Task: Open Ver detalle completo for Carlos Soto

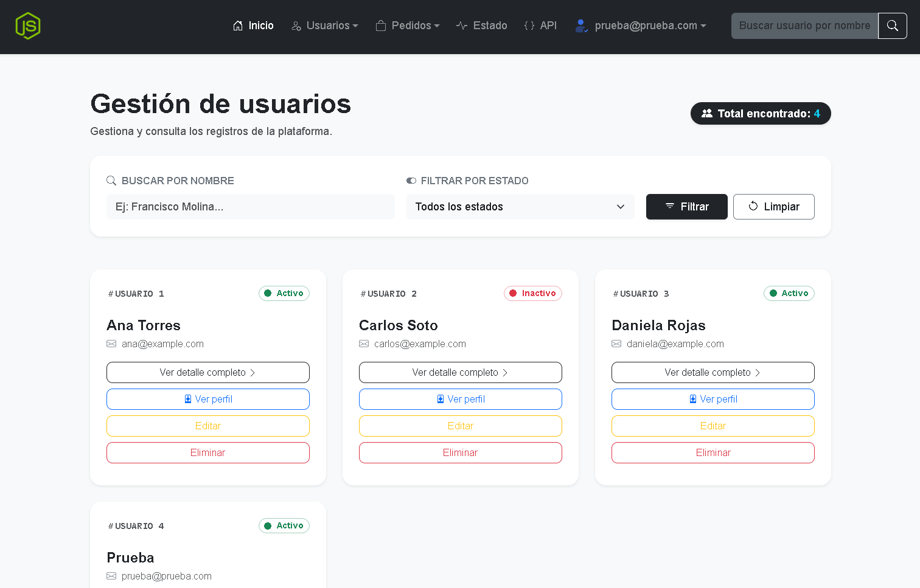Action: 461,372
